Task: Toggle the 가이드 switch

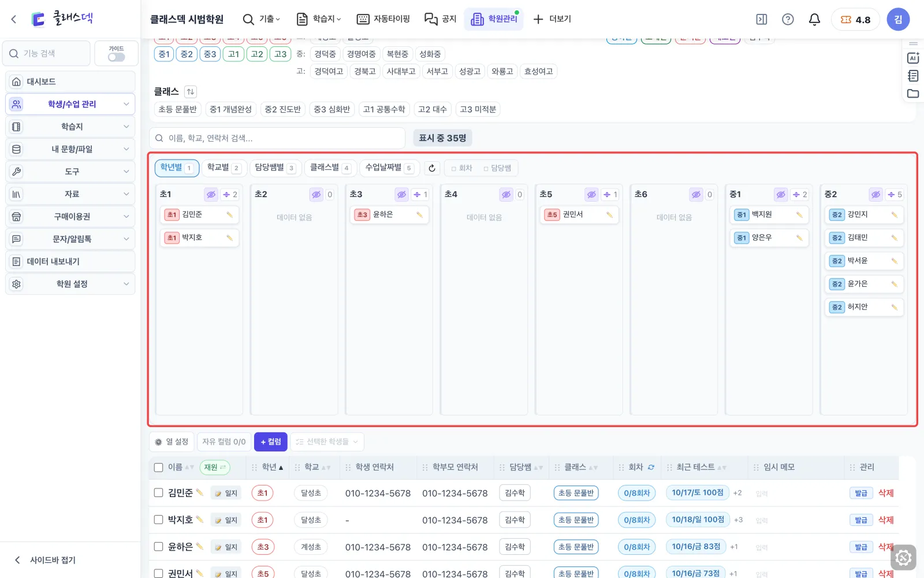Action: pyautogui.click(x=116, y=57)
